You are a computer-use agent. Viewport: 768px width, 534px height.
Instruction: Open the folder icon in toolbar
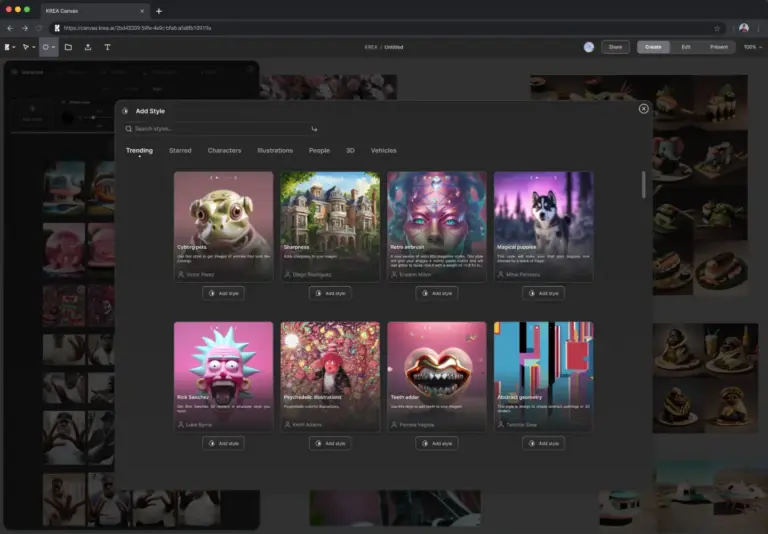68,47
